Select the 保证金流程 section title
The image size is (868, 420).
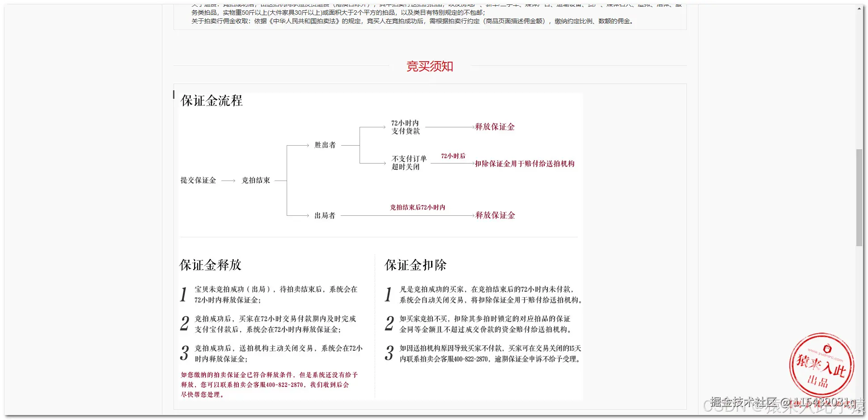pos(211,101)
